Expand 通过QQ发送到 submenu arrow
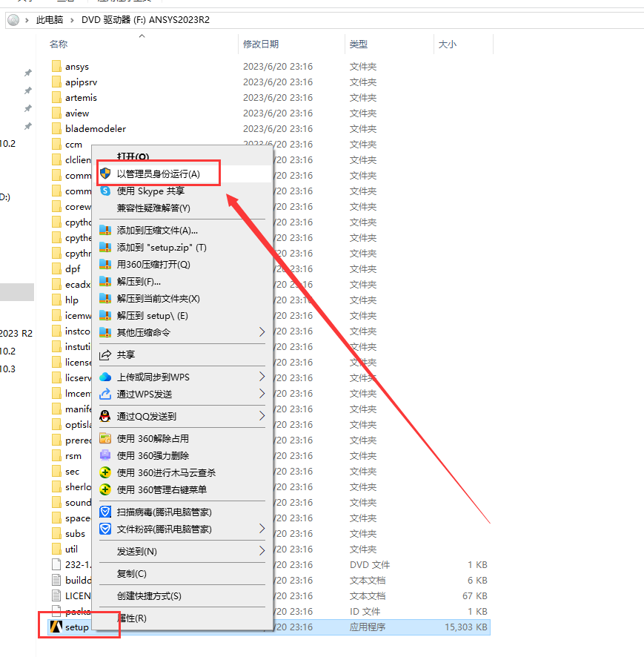Image resolution: width=644 pixels, height=657 pixels. click(262, 416)
